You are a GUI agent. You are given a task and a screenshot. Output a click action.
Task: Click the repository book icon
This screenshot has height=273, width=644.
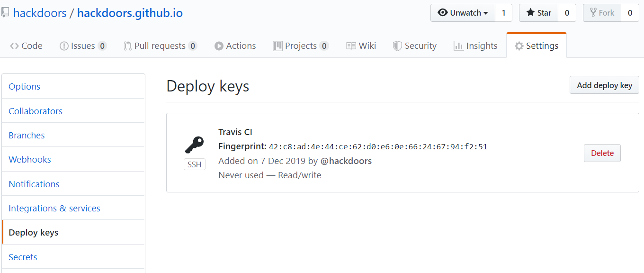[x=5, y=13]
